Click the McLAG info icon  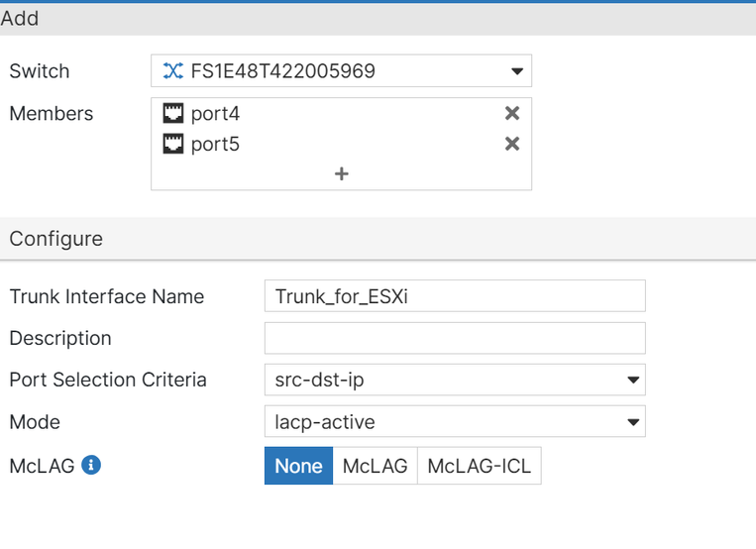pyautogui.click(x=91, y=465)
